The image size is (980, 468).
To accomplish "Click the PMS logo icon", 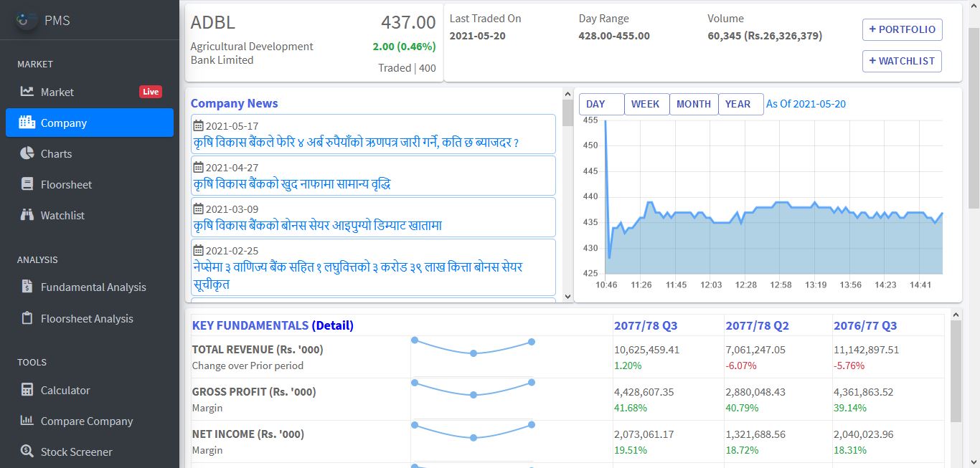I will pos(27,20).
